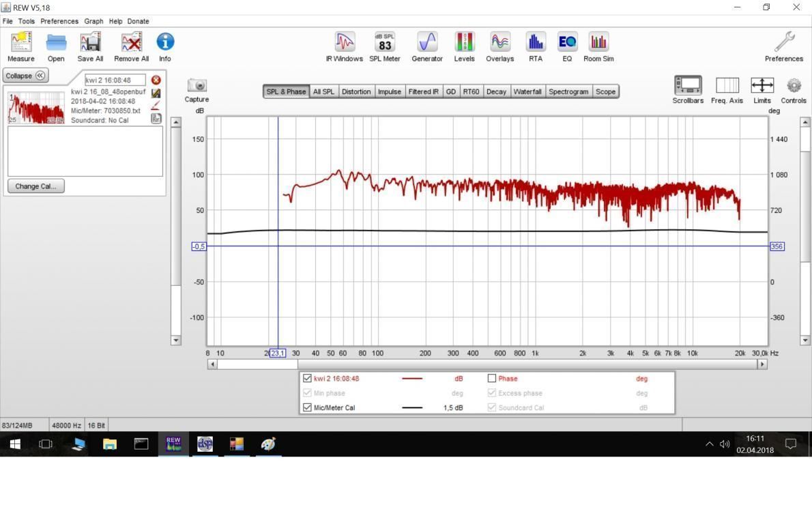This screenshot has width=812, height=524.
Task: Switch to the Distortion tab
Action: coord(356,91)
